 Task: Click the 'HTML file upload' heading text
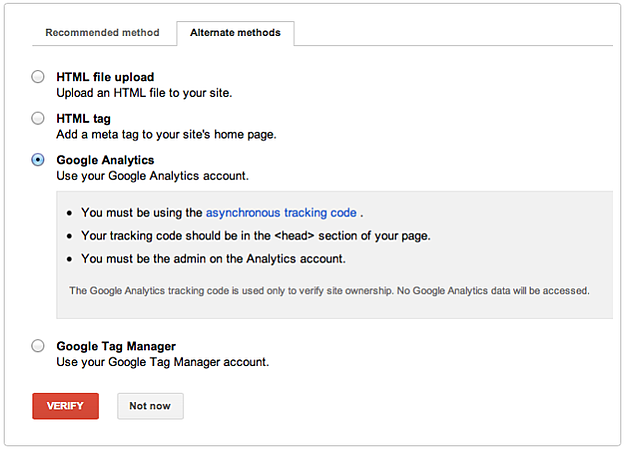(105, 77)
